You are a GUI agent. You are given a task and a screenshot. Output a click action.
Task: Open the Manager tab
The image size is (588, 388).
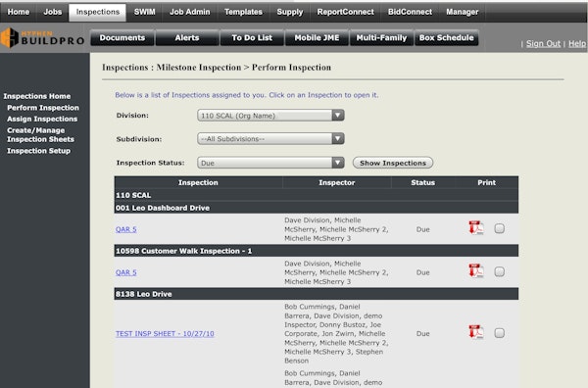[x=462, y=12]
